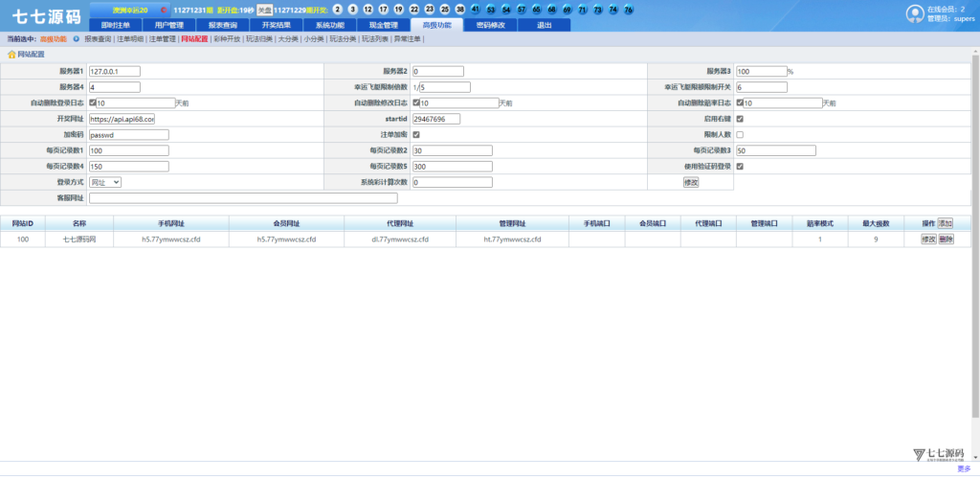
Task: Uncheck the 注单加密 checkbox
Action: (x=416, y=135)
